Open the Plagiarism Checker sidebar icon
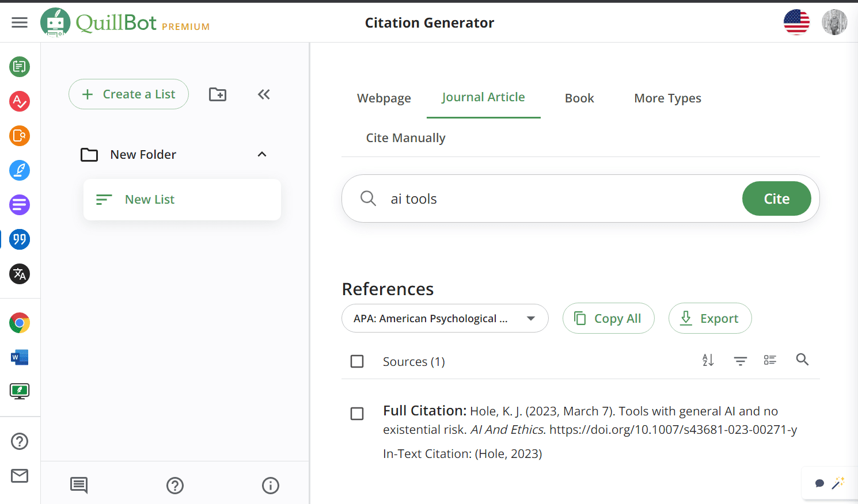This screenshot has height=504, width=858. (x=20, y=136)
